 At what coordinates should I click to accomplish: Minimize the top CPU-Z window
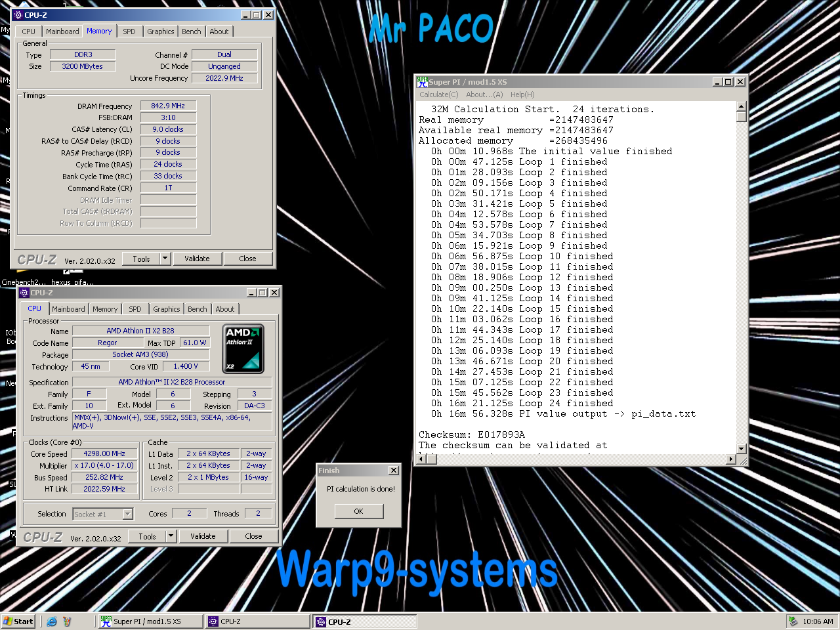point(245,15)
